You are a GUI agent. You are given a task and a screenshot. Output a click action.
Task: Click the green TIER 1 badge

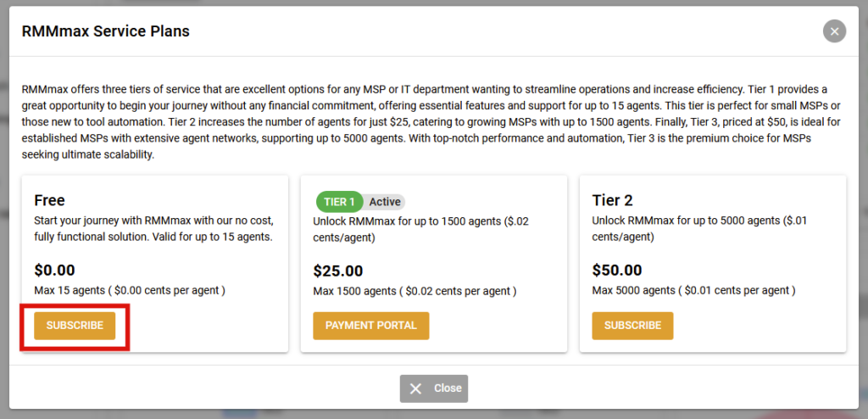pos(339,202)
